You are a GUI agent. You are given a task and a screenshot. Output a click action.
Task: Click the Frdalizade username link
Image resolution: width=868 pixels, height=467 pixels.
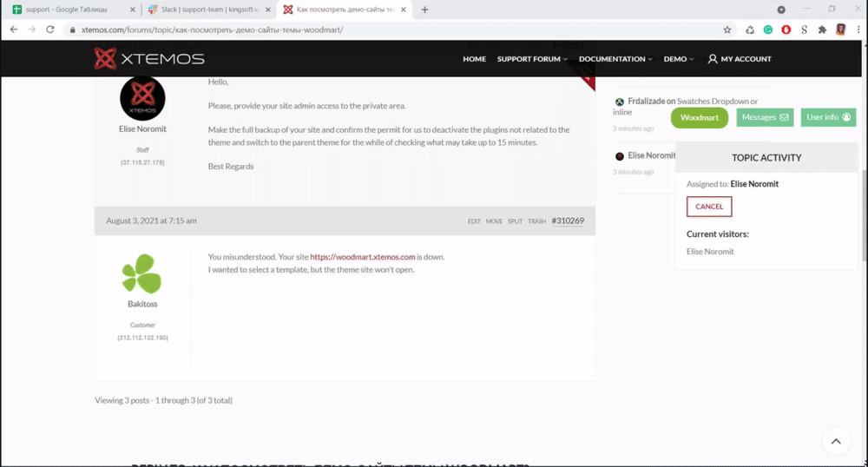[646, 102]
